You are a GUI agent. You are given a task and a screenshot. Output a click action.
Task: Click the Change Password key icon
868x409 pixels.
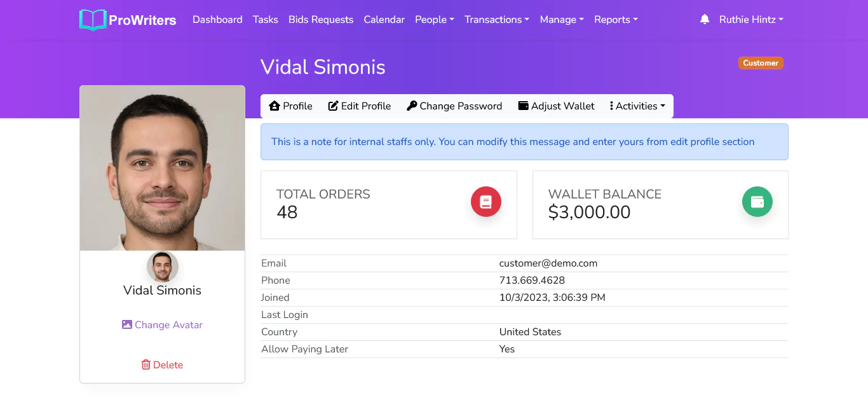412,106
